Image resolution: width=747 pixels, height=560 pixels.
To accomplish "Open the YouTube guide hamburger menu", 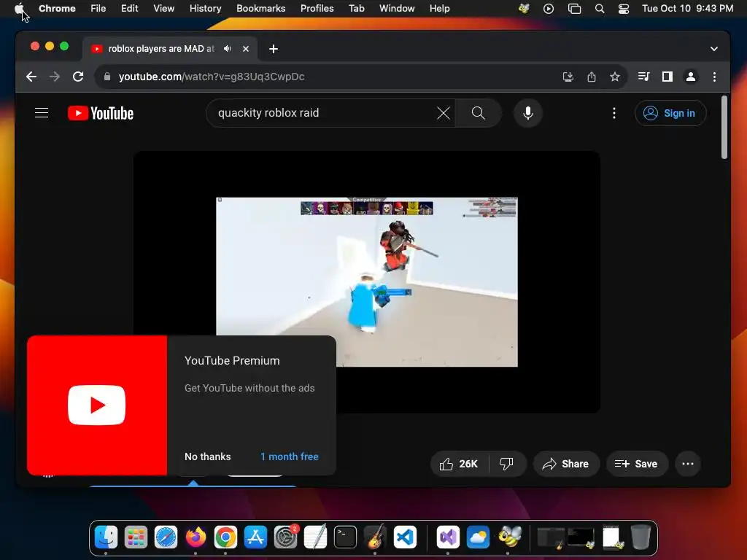I will pyautogui.click(x=42, y=113).
